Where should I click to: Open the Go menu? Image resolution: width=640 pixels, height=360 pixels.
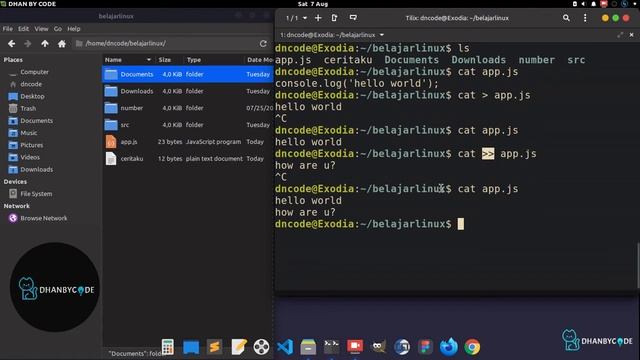[x=58, y=29]
